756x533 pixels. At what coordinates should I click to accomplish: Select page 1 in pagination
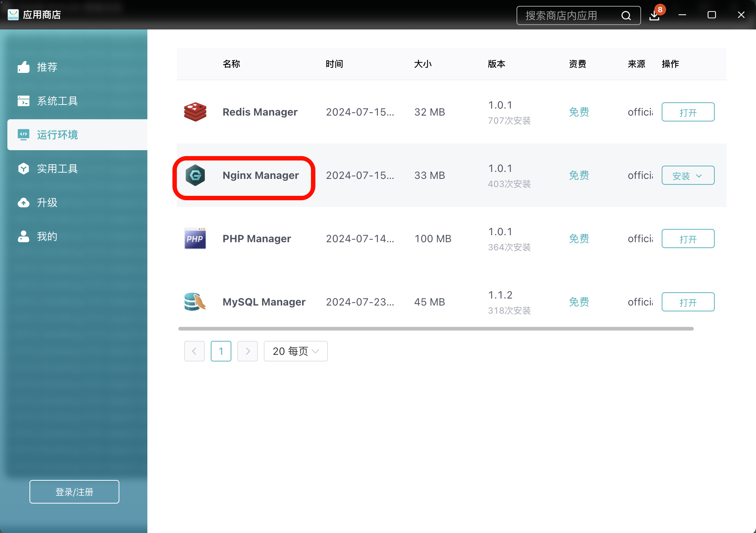tap(221, 351)
